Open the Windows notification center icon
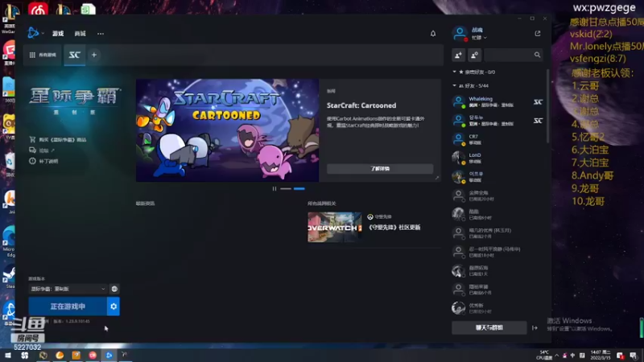This screenshot has height=362, width=644. click(634, 356)
